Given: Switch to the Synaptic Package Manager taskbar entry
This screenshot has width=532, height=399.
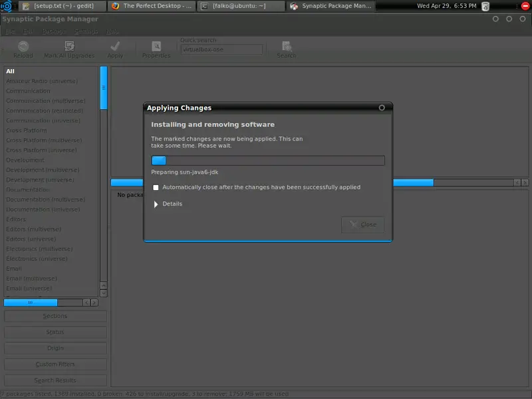Looking at the screenshot, I should 331,6.
